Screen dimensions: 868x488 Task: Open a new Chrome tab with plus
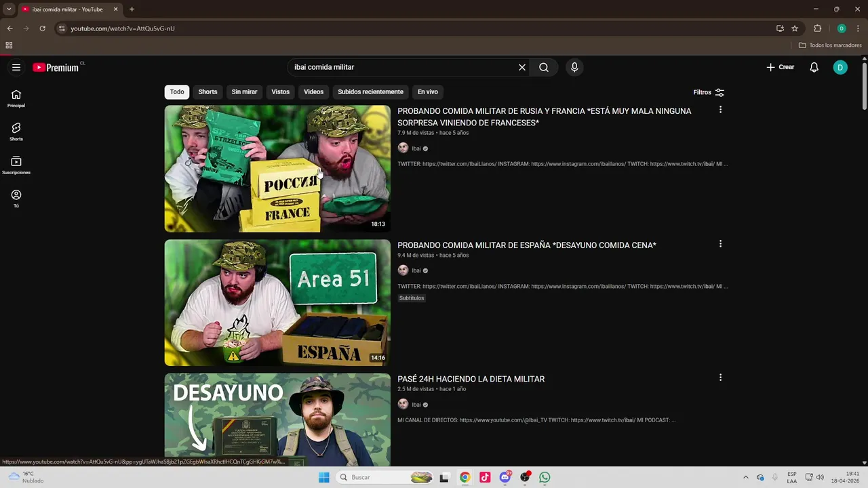point(132,9)
